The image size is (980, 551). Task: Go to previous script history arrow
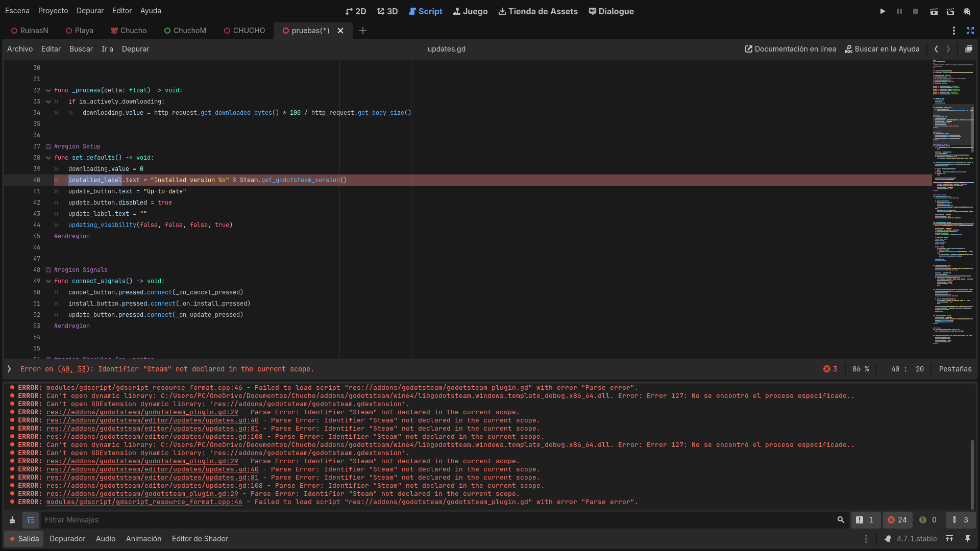point(936,49)
